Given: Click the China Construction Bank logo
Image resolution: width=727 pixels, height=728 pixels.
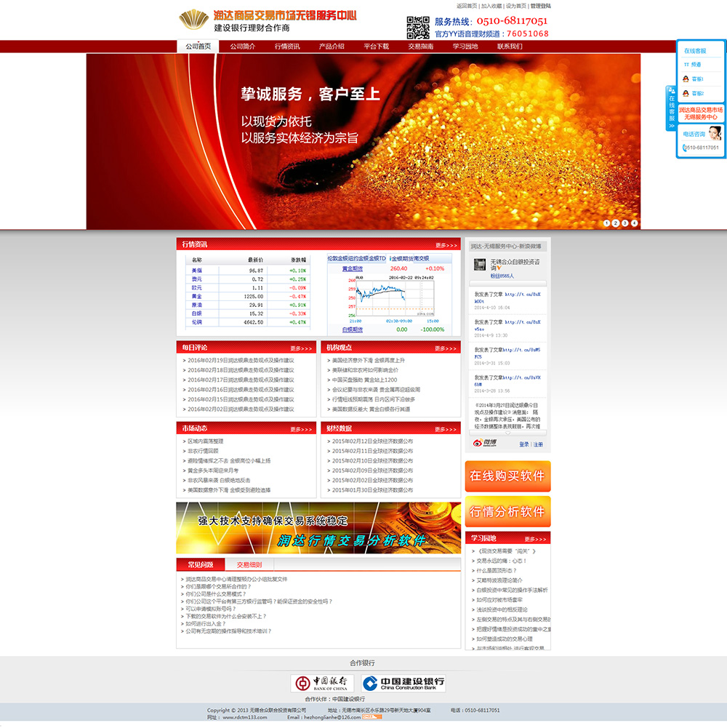Looking at the screenshot, I should pos(403,683).
